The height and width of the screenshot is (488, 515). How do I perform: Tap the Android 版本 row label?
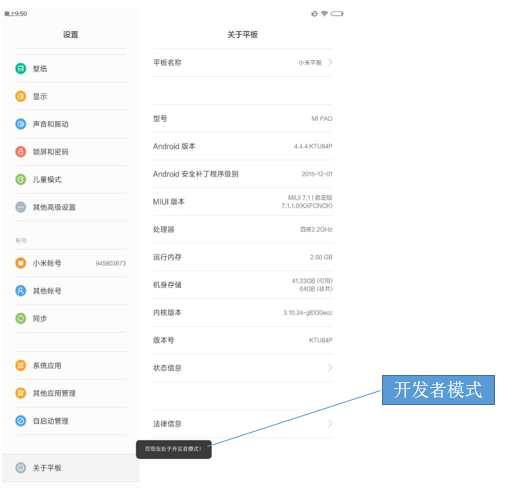[174, 146]
